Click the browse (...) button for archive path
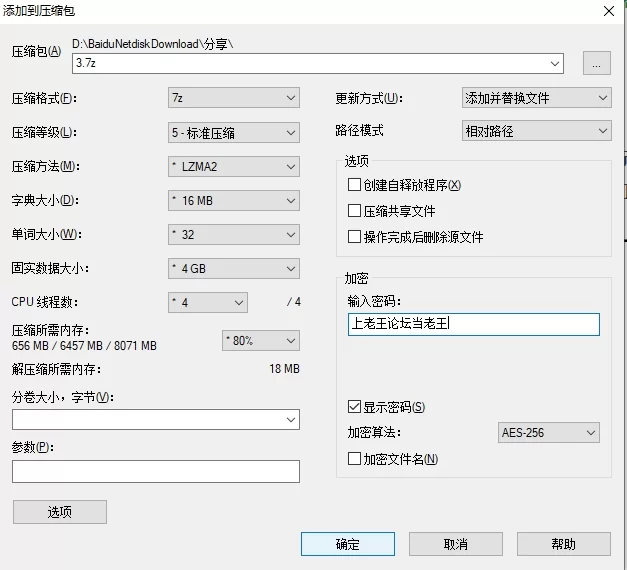The image size is (627, 570). click(x=596, y=63)
